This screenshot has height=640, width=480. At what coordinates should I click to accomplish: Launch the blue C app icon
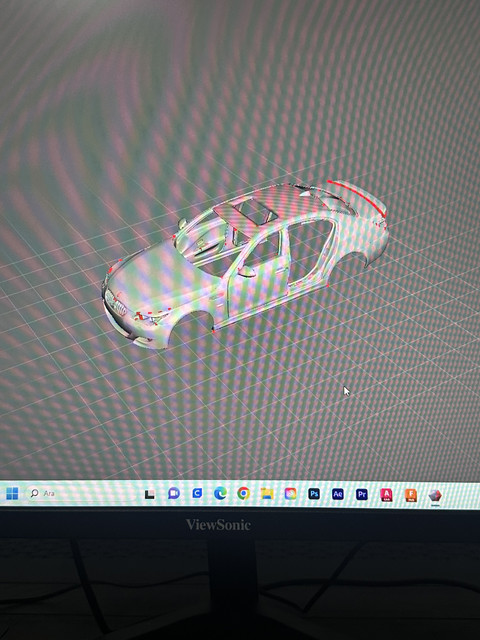pyautogui.click(x=197, y=493)
